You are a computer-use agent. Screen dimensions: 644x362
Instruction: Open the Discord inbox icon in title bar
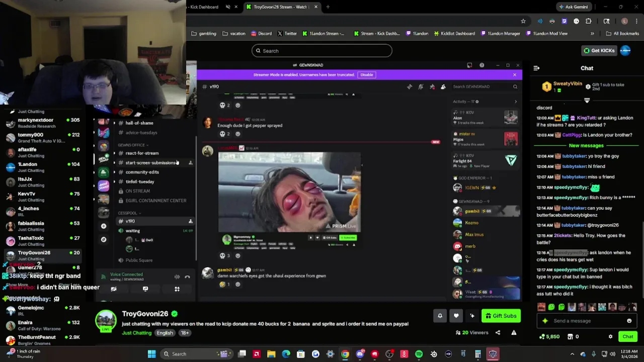click(x=469, y=65)
